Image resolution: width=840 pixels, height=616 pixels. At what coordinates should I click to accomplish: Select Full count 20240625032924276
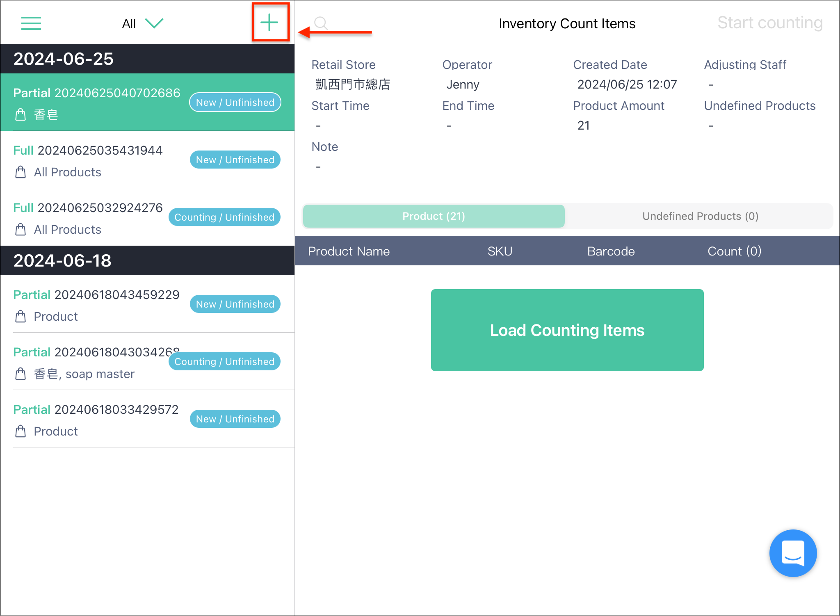(x=148, y=217)
